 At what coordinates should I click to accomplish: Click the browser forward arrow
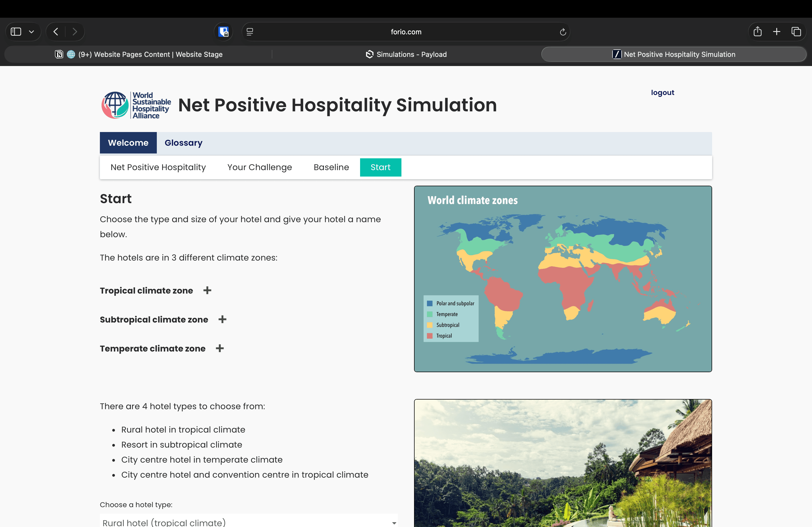click(75, 32)
